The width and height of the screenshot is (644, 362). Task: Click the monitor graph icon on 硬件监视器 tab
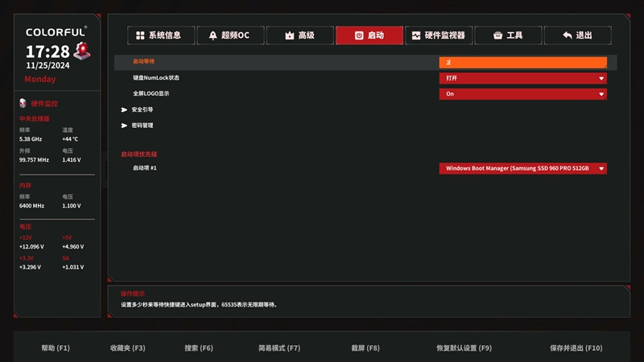[416, 35]
